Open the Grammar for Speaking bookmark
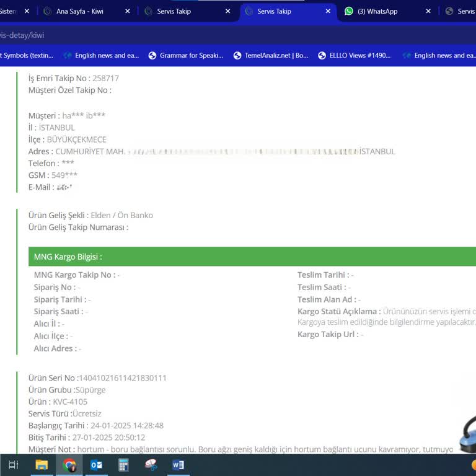Image resolution: width=476 pixels, height=476 pixels. click(x=185, y=55)
